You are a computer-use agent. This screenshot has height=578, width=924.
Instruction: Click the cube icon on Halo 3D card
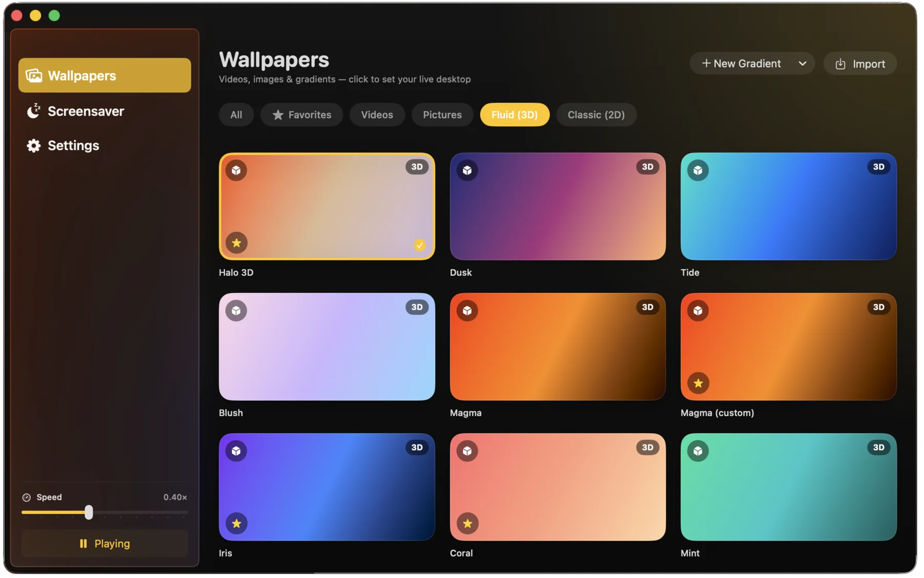236,170
